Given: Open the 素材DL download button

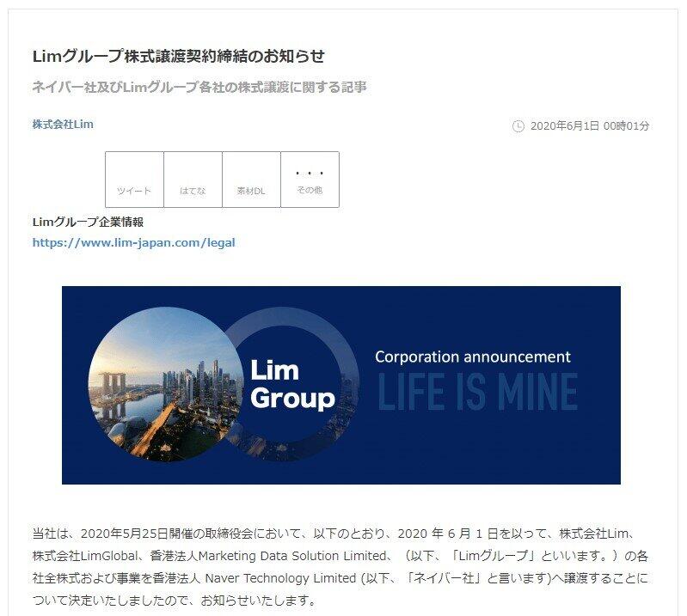Looking at the screenshot, I should click(251, 180).
